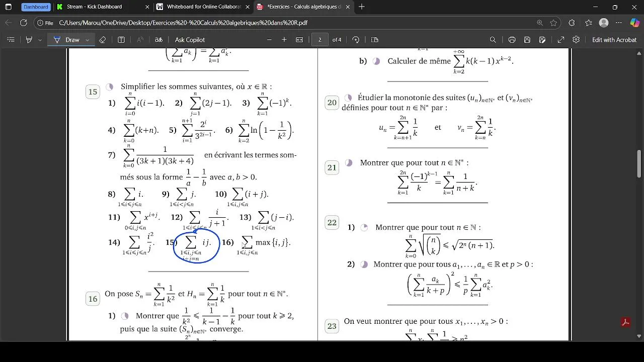The image size is (644, 362).
Task: Click the File site info indicator
Action: point(46,23)
